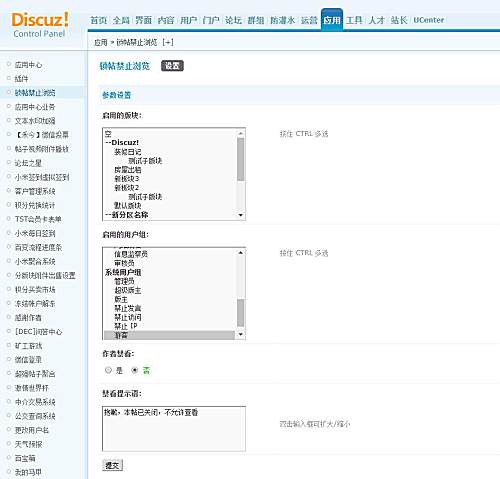Click the 提交 submit button
500x479 pixels.
[112, 465]
